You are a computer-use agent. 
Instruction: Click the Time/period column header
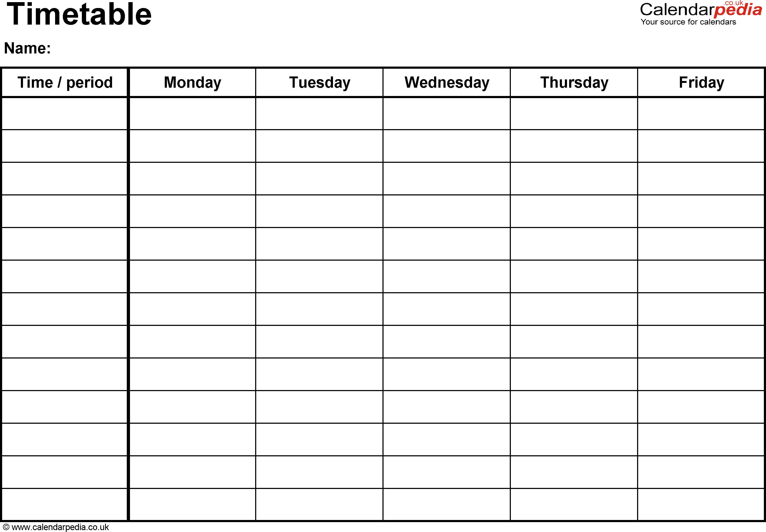[x=63, y=82]
